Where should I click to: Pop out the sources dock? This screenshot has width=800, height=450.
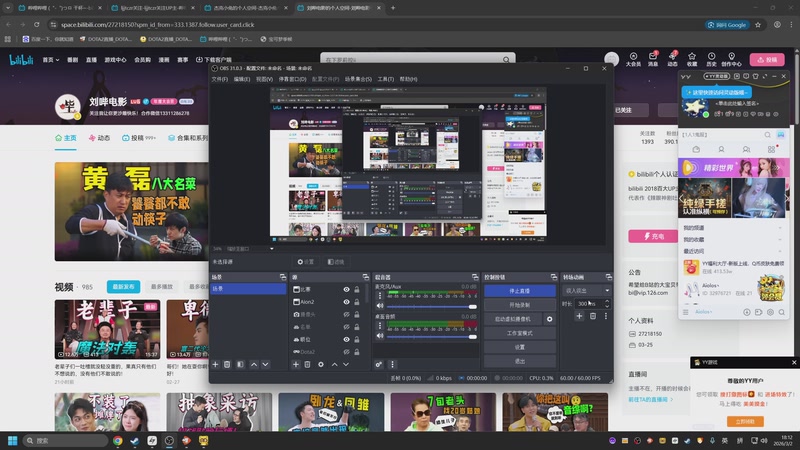pyautogui.click(x=365, y=277)
